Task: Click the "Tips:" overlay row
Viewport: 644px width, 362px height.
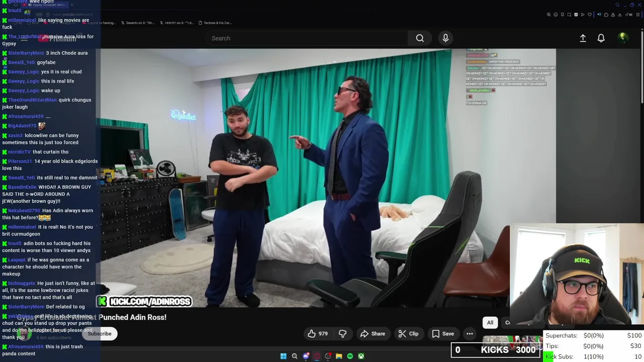Action: pos(594,346)
